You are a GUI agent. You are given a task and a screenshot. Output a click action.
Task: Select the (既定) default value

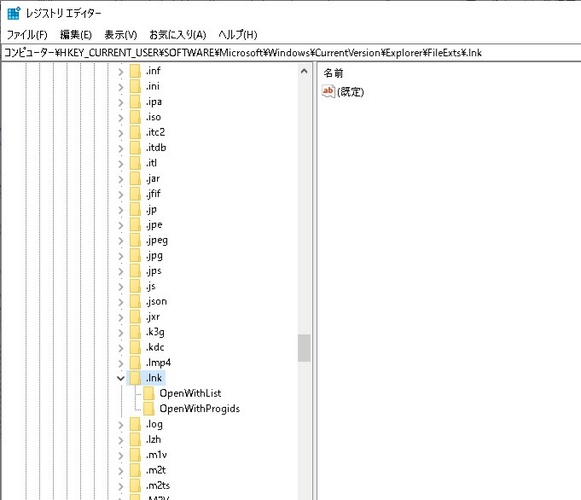pyautogui.click(x=351, y=92)
